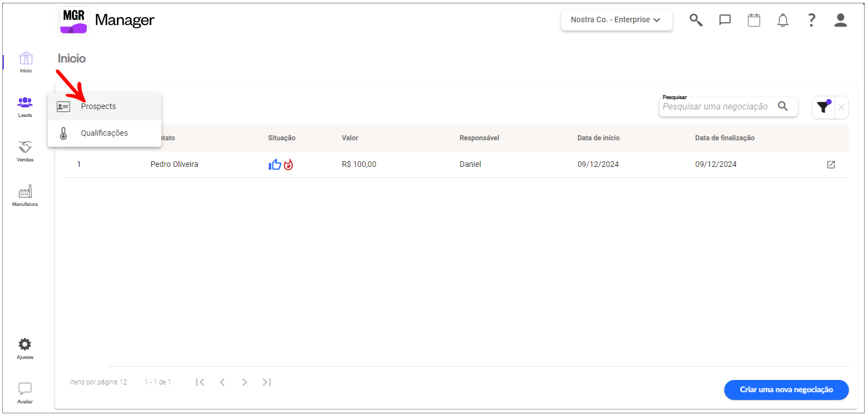Click Criar uma nova negociação button

tap(786, 390)
